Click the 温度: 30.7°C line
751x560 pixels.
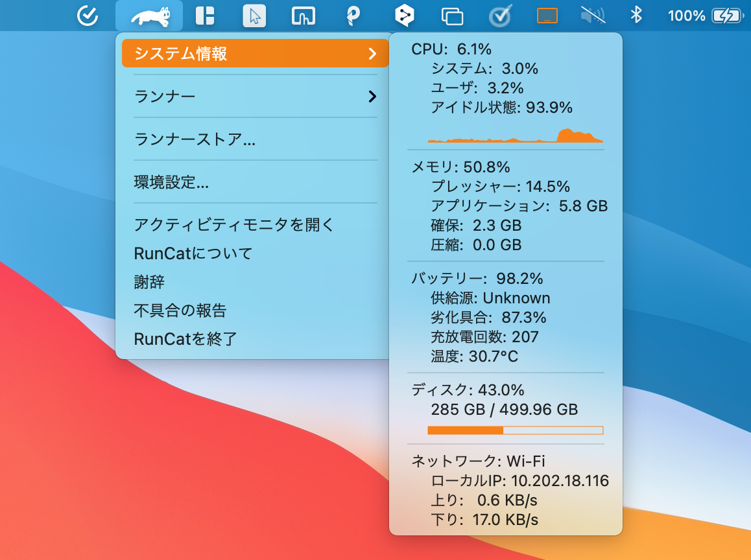point(474,356)
